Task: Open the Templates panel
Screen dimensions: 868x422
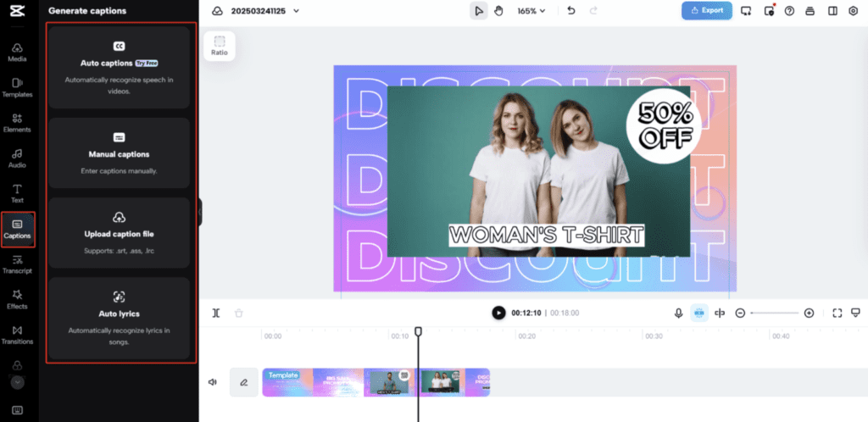Action: (x=17, y=88)
